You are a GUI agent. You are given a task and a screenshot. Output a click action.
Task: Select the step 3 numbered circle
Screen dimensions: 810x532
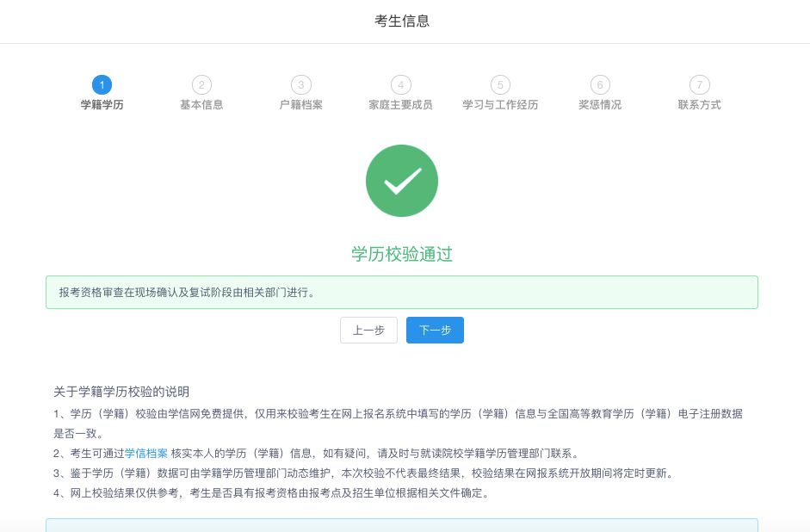point(300,84)
